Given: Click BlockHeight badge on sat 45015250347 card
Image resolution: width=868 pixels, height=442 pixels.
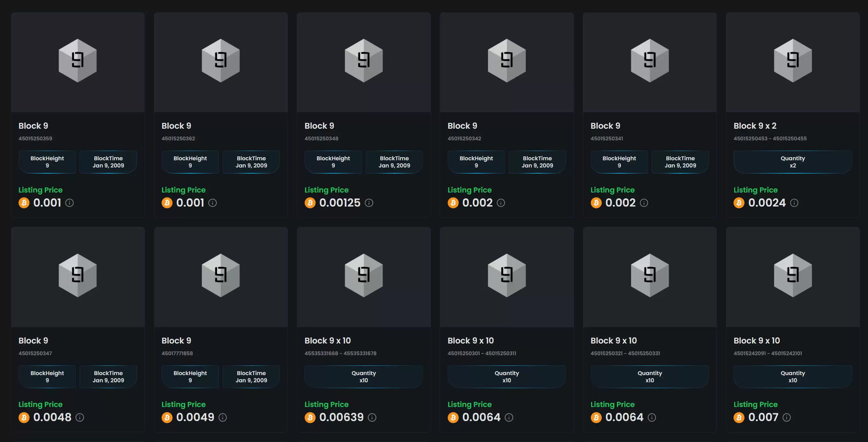Looking at the screenshot, I should [x=47, y=376].
